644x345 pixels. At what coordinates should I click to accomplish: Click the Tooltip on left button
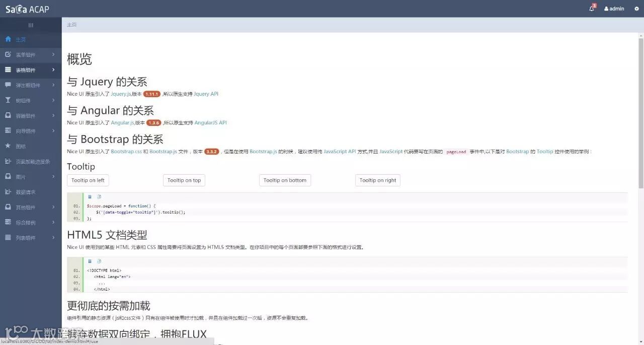pyautogui.click(x=88, y=180)
